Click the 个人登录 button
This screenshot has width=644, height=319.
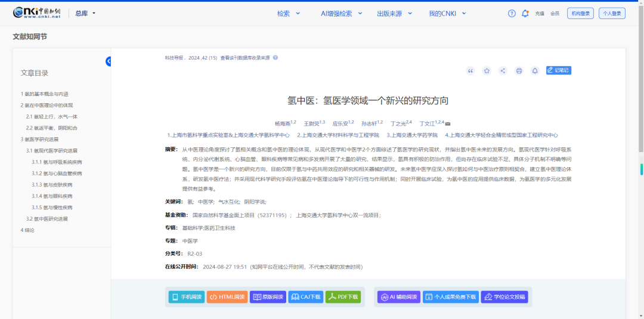point(612,13)
